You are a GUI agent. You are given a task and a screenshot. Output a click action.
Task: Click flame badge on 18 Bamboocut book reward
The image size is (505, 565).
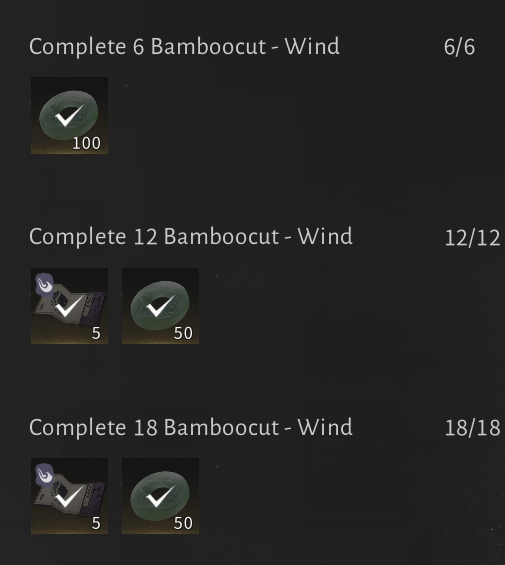45,474
